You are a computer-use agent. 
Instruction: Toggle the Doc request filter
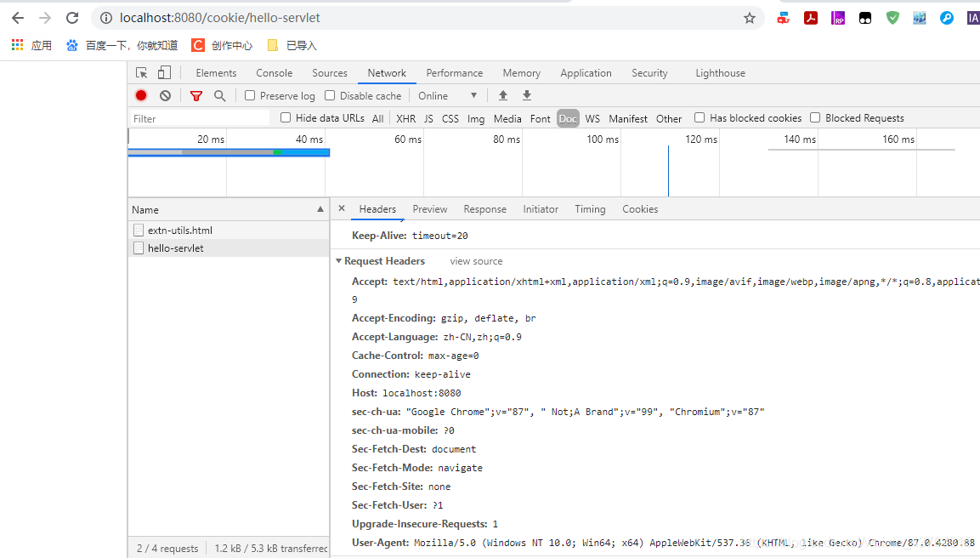coord(568,118)
